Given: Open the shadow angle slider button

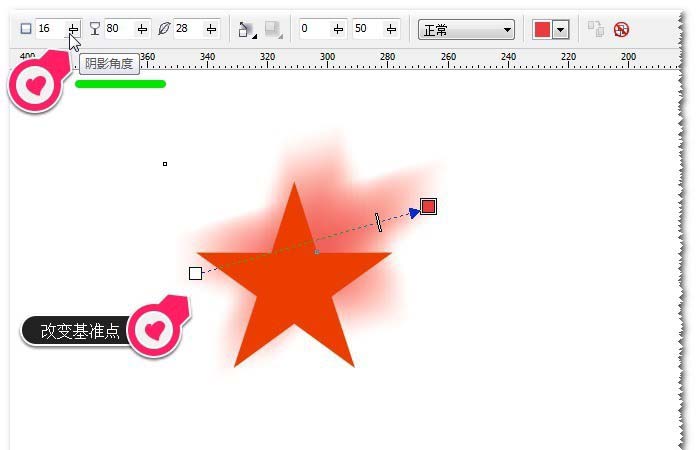Looking at the screenshot, I should 74,29.
